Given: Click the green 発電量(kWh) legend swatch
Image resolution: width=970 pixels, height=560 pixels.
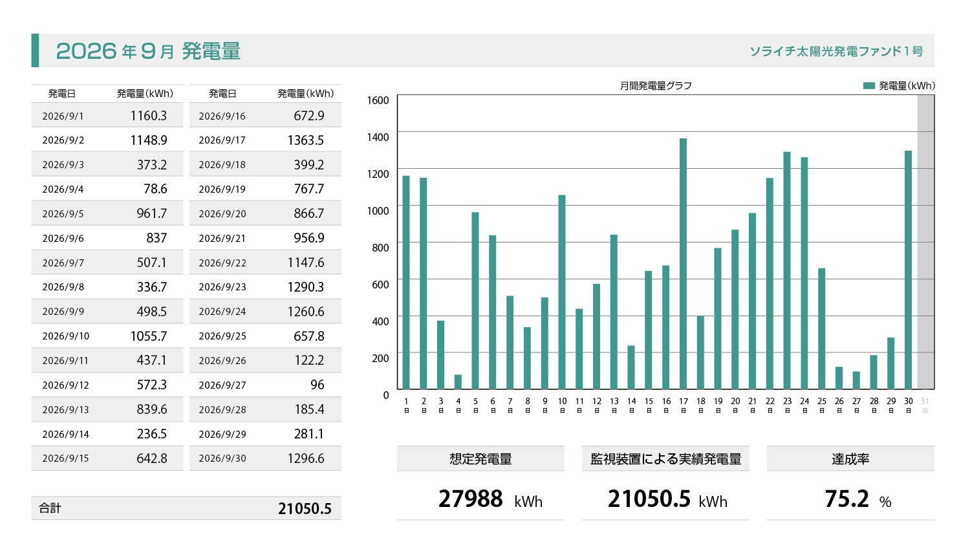Looking at the screenshot, I should tap(868, 85).
